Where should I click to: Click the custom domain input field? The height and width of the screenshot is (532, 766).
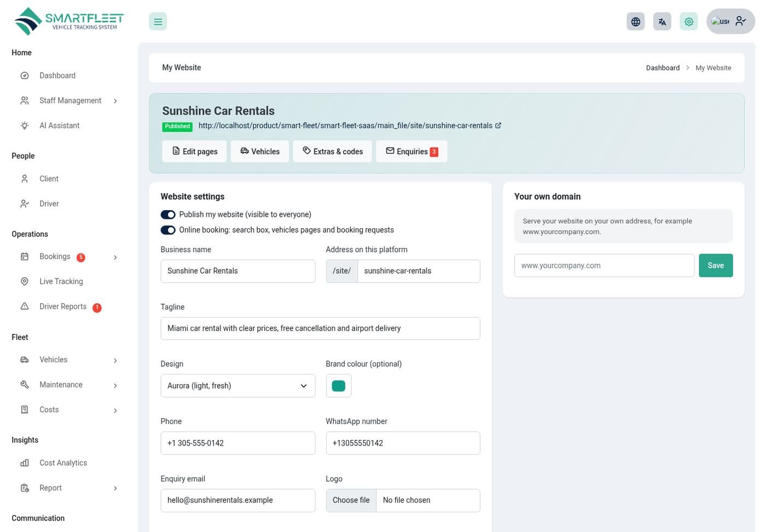pyautogui.click(x=604, y=265)
